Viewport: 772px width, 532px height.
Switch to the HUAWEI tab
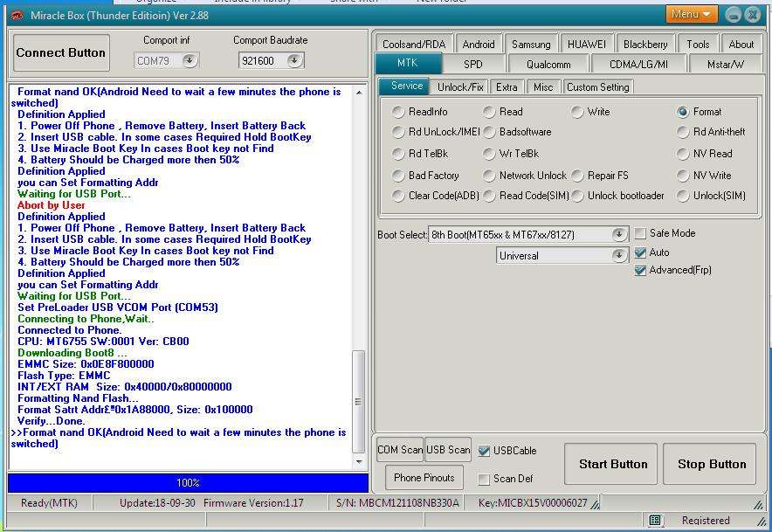pos(586,44)
